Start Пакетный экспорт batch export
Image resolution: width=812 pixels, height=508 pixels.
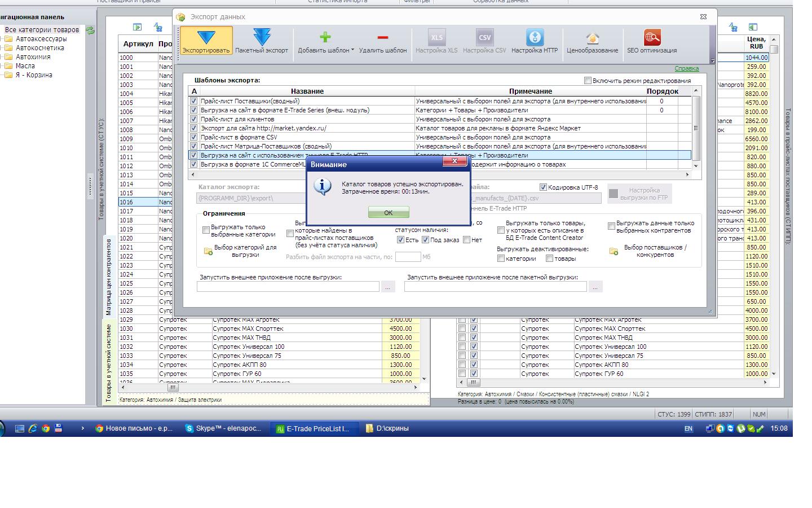(x=262, y=41)
